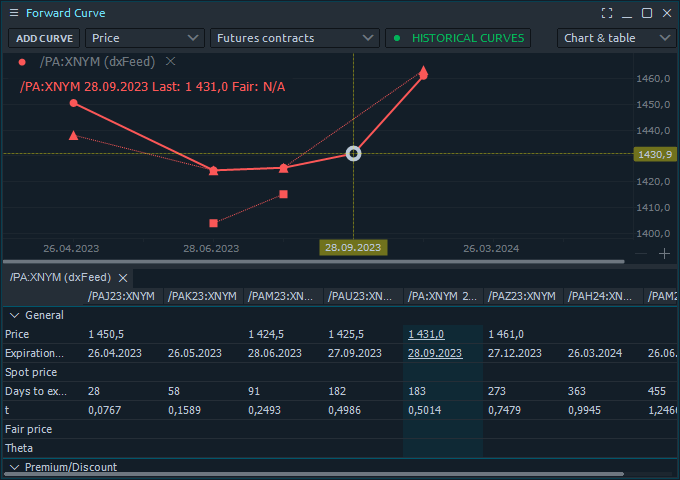Open the Price dropdown
Image resolution: width=680 pixels, height=480 pixels.
[x=145, y=38]
